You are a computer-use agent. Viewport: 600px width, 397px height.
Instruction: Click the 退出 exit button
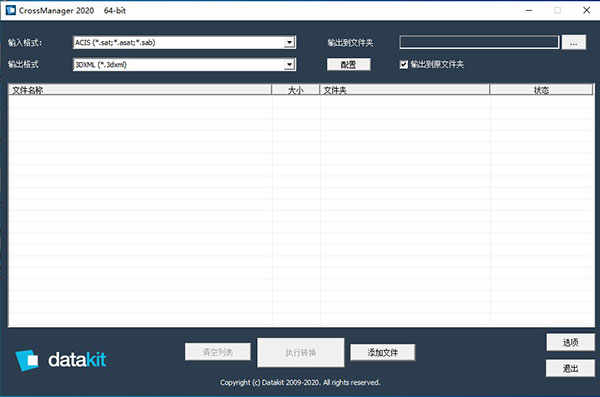(x=571, y=368)
